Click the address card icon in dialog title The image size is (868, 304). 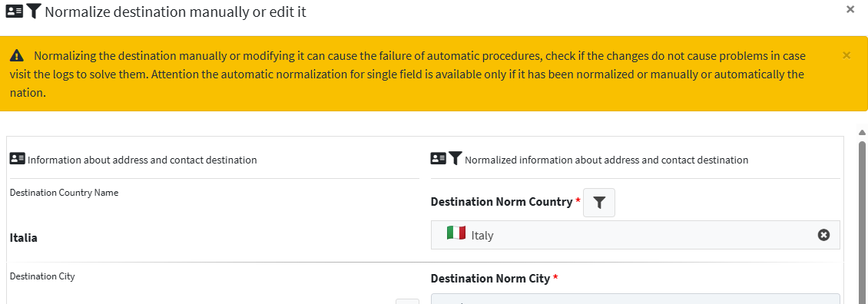point(15,11)
